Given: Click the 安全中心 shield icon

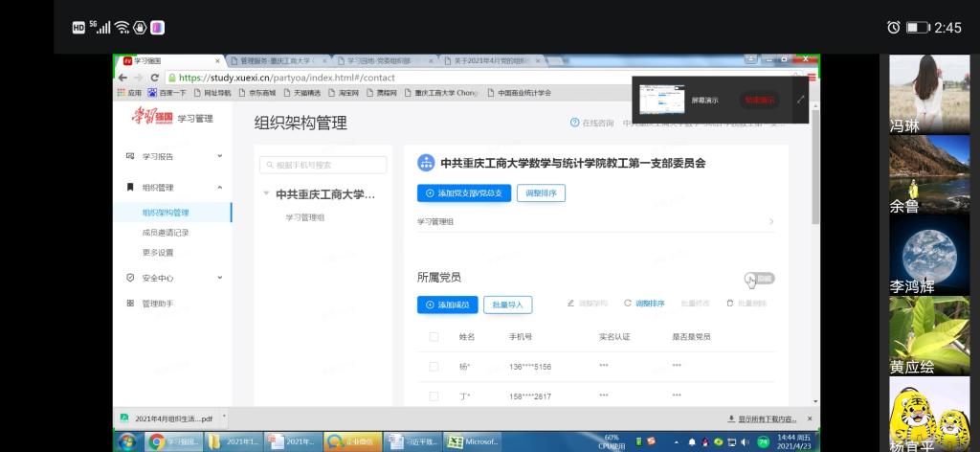Looking at the screenshot, I should (131, 278).
